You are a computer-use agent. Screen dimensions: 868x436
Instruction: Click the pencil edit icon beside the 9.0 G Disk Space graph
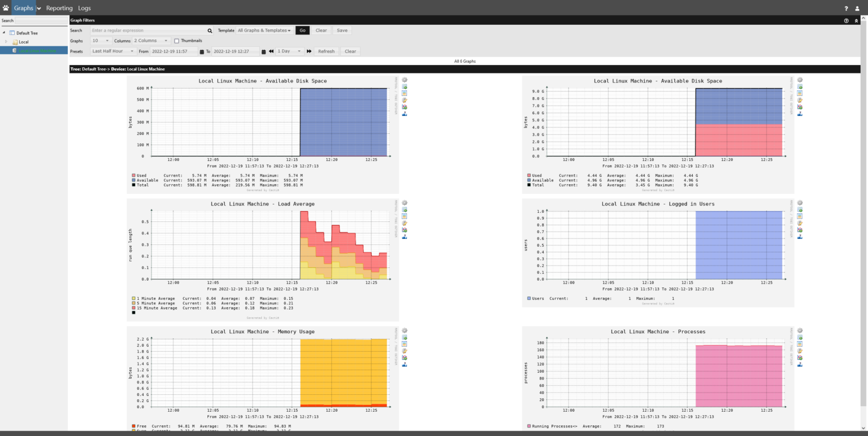800,100
